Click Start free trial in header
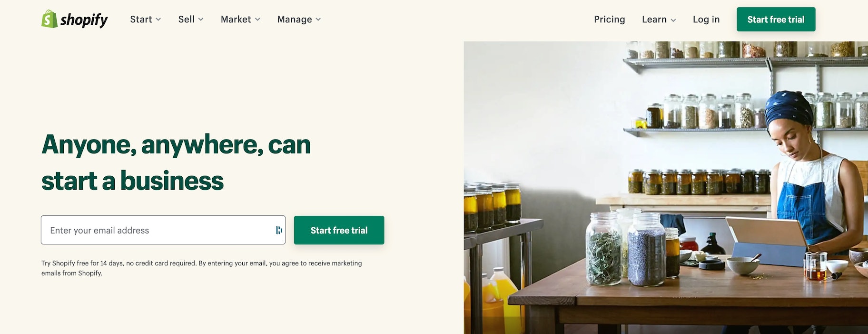The height and width of the screenshot is (334, 868). pyautogui.click(x=776, y=20)
